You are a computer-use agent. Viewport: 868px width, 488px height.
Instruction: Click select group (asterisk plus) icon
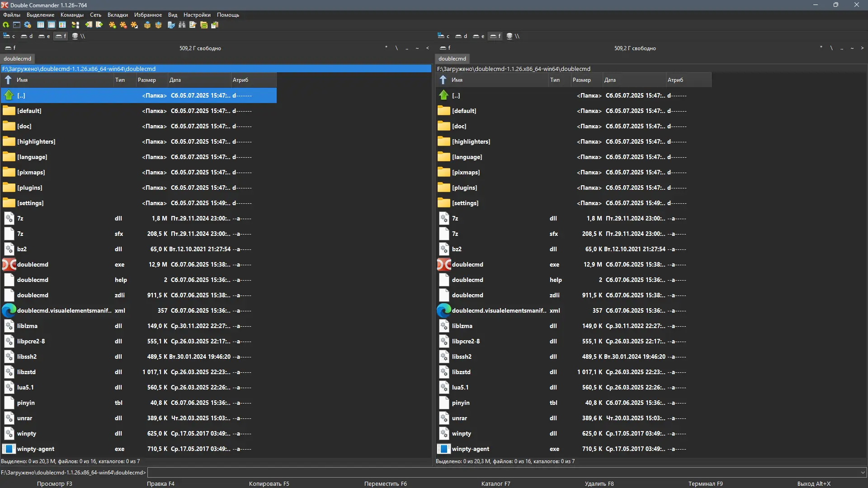point(113,25)
